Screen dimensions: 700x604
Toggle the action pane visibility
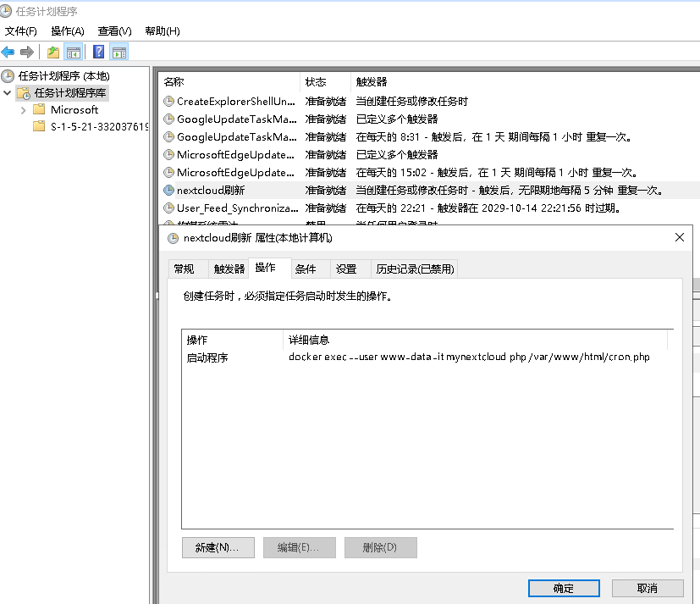click(x=118, y=52)
